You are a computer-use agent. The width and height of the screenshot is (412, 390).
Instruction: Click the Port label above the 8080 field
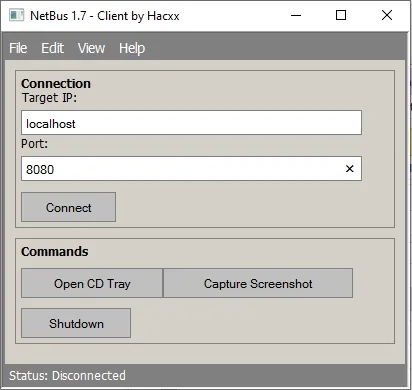tap(35, 144)
